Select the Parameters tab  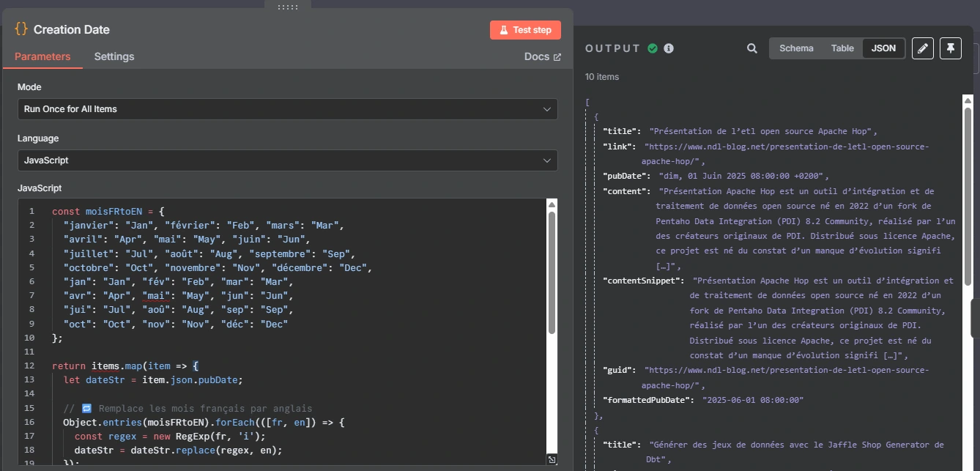click(x=42, y=56)
